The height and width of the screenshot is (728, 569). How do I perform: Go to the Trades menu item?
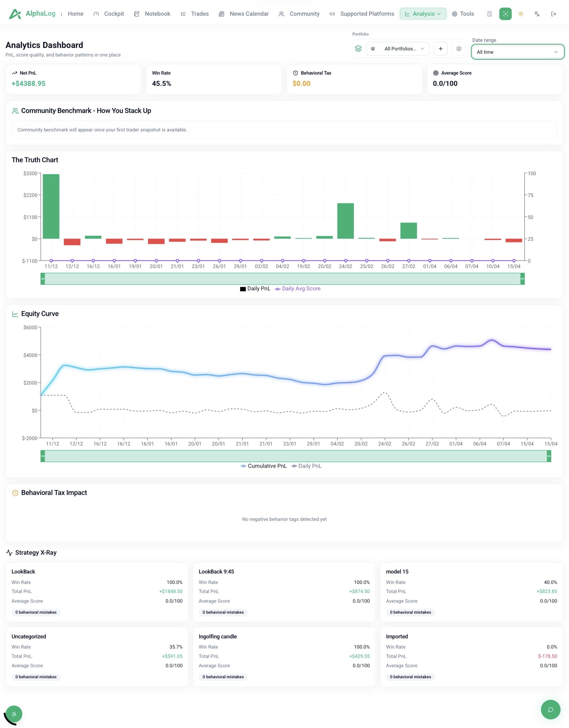coord(195,14)
